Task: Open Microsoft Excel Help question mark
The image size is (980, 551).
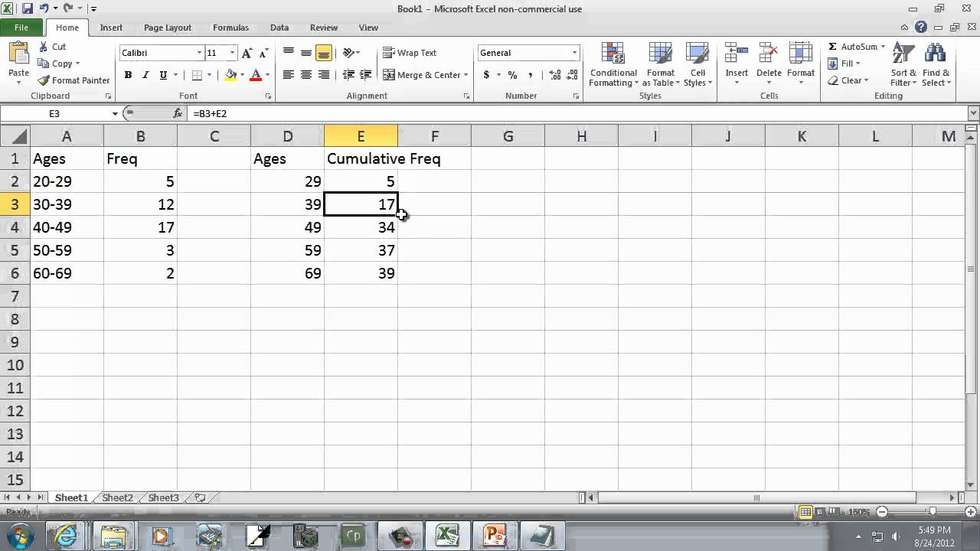Action: pos(920,28)
